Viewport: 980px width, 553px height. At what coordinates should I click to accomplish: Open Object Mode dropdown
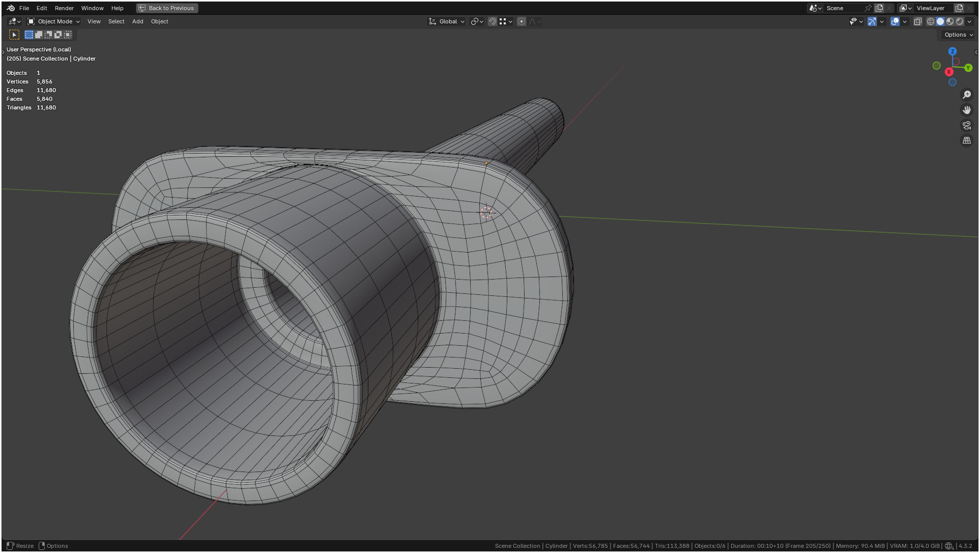53,21
